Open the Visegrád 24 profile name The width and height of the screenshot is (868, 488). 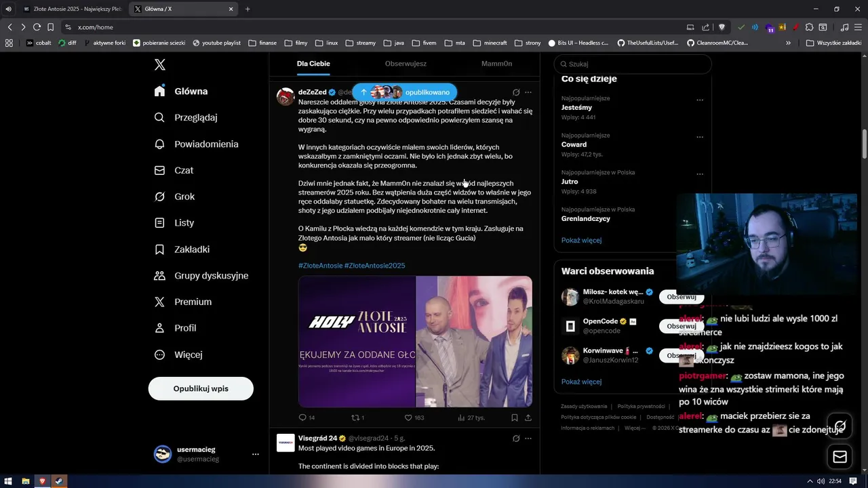coord(317,439)
